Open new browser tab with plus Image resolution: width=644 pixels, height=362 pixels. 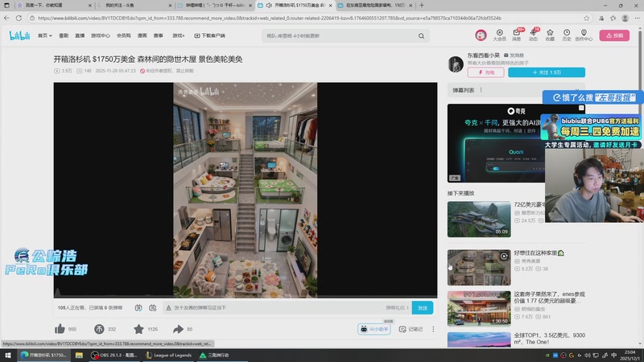click(x=422, y=6)
